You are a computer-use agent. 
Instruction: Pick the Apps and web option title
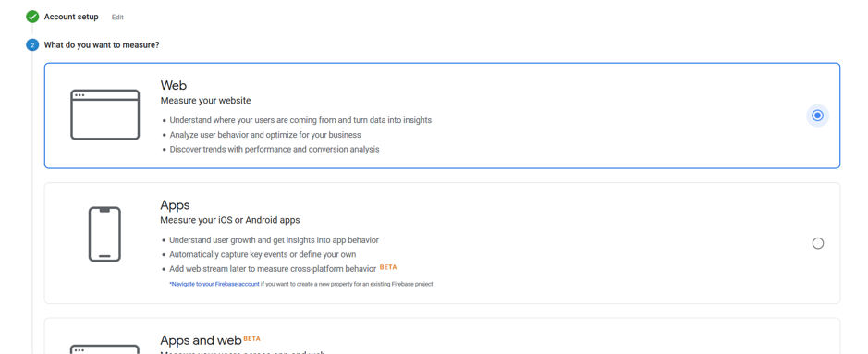click(201, 340)
